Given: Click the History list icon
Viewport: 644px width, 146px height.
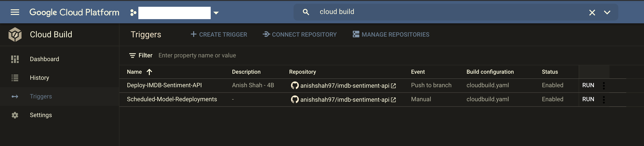Looking at the screenshot, I should coord(15,78).
